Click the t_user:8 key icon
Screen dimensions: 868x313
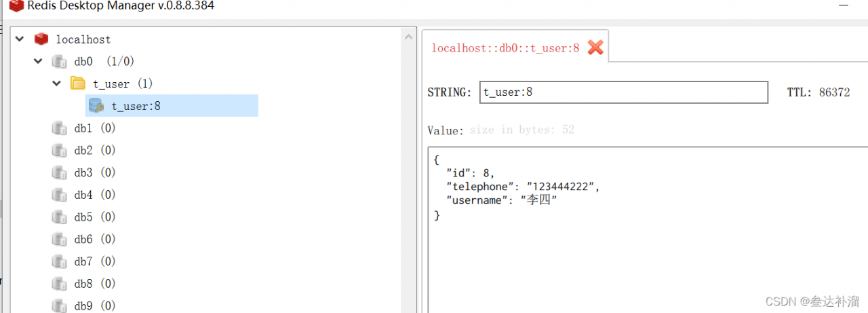[x=96, y=105]
